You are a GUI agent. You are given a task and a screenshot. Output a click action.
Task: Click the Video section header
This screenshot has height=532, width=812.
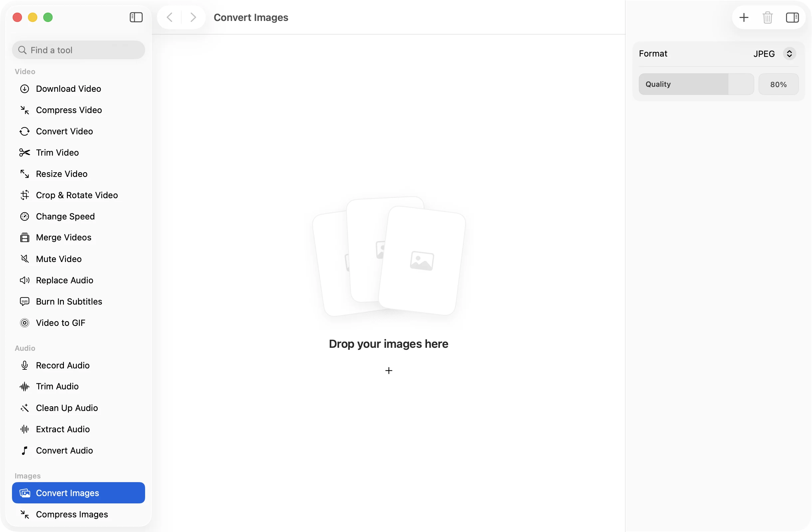click(25, 71)
